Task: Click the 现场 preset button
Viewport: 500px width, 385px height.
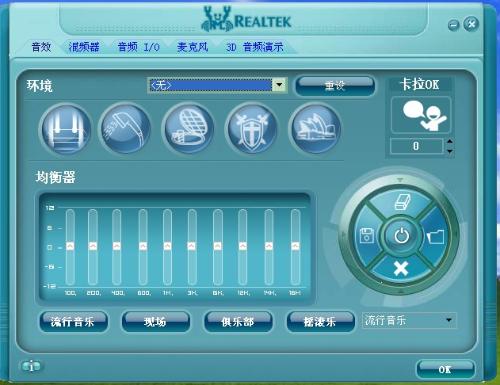Action: [155, 322]
